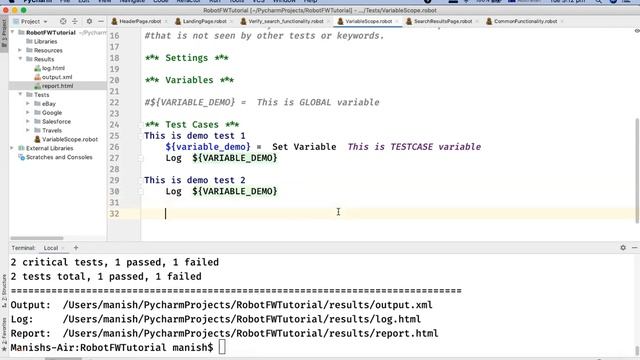Open Terminal panel settings gear

623,247
